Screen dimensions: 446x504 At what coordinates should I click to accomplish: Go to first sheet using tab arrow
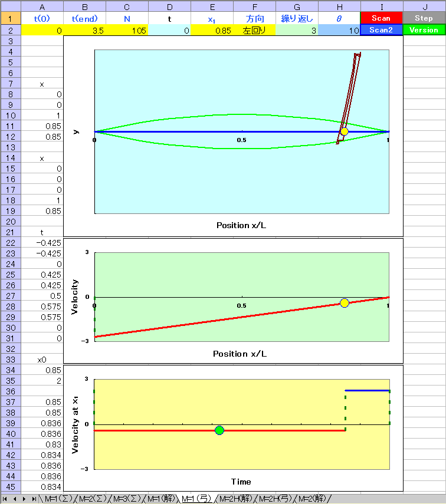[5, 499]
